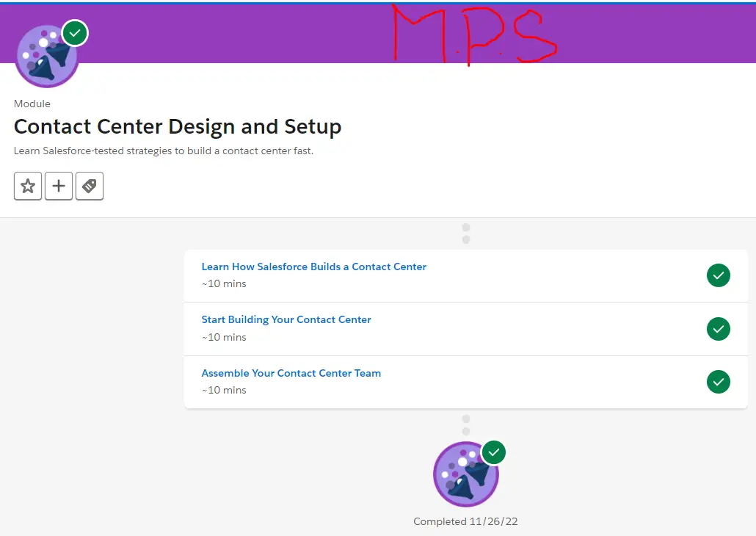
Task: Click the Completed 11/26/22 date text
Action: tap(465, 521)
